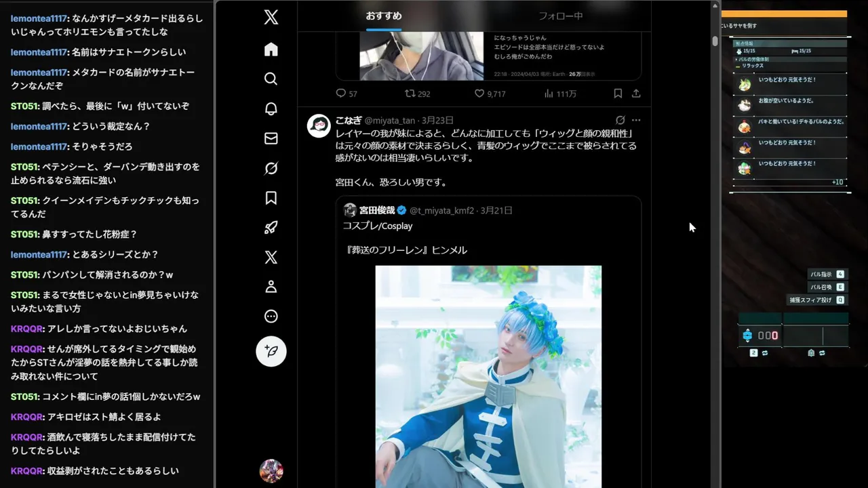Click KRQQR's 収益剥がされたこともあるらしい chat message
Viewport: 868px width, 488px height.
coord(95,471)
